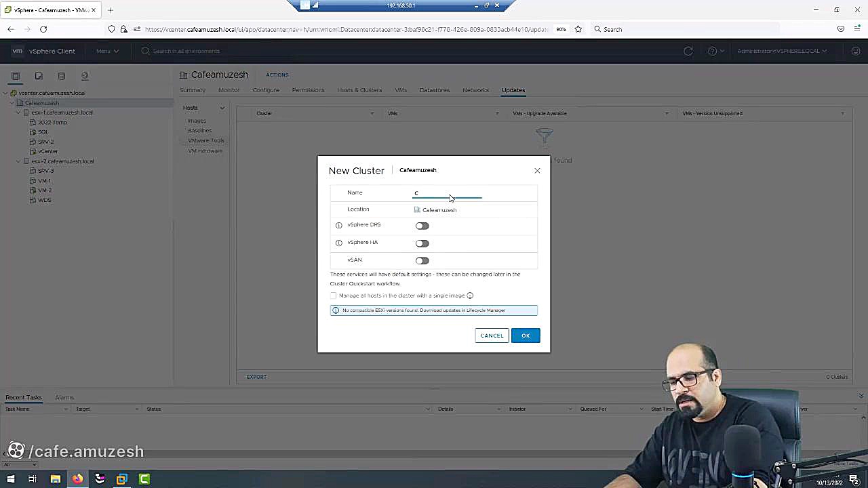868x488 pixels.
Task: Open the Networking inventory view icon
Action: (85, 76)
